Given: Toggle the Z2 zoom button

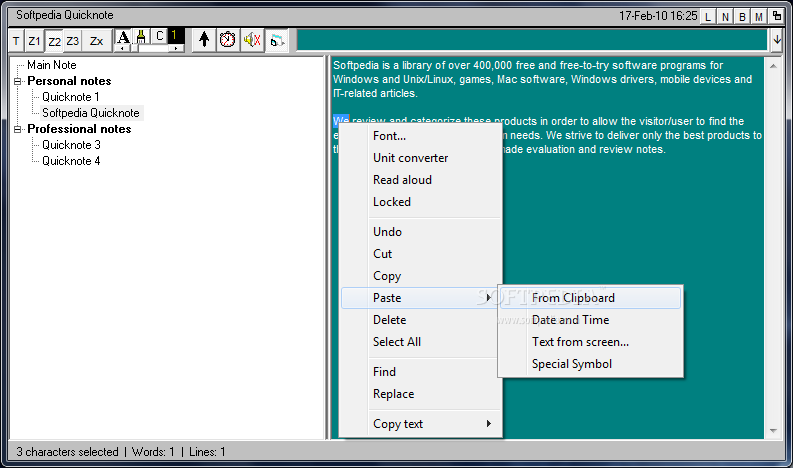Looking at the screenshot, I should pyautogui.click(x=54, y=41).
